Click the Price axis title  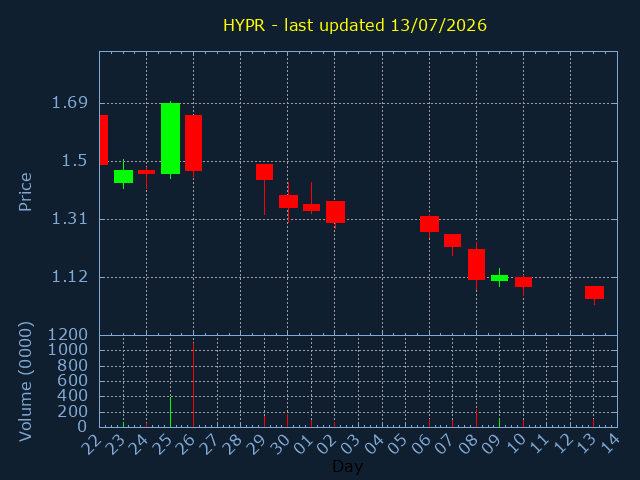(25, 192)
